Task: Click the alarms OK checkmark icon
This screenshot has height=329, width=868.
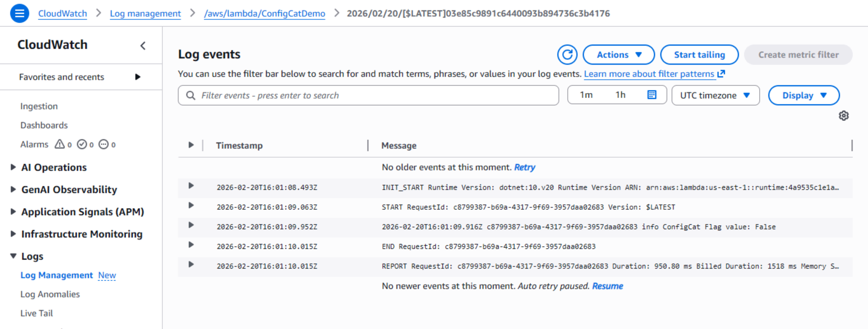Action: 82,144
